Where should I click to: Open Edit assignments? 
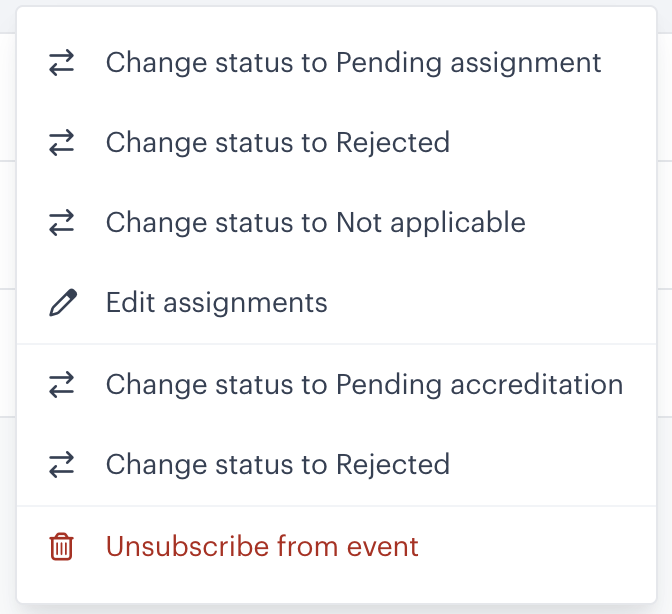pyautogui.click(x=336, y=303)
